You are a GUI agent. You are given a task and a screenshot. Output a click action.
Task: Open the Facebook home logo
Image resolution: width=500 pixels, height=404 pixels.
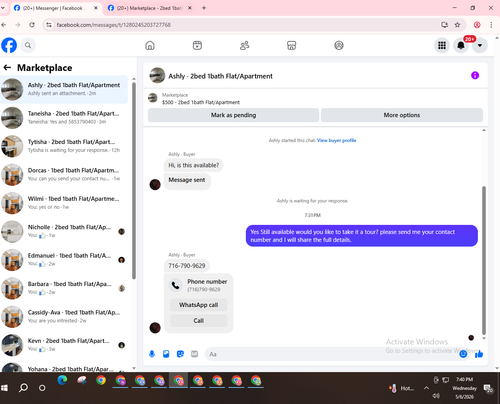pos(9,45)
